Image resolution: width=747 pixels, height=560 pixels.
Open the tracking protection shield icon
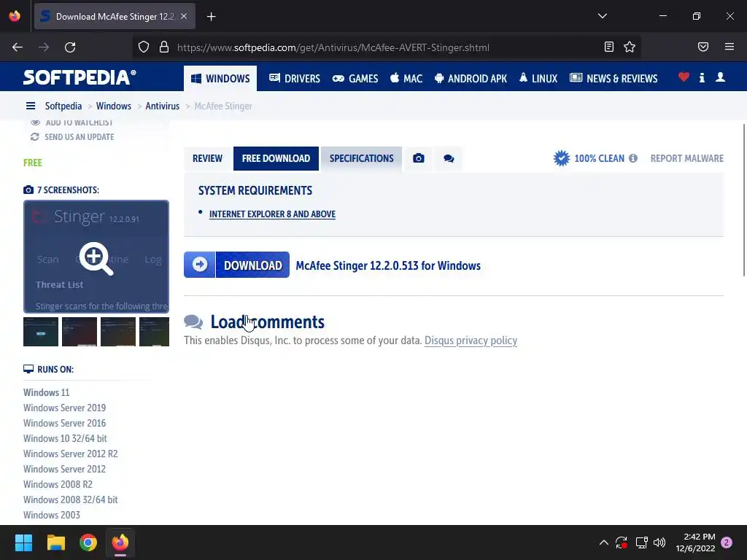(x=144, y=47)
